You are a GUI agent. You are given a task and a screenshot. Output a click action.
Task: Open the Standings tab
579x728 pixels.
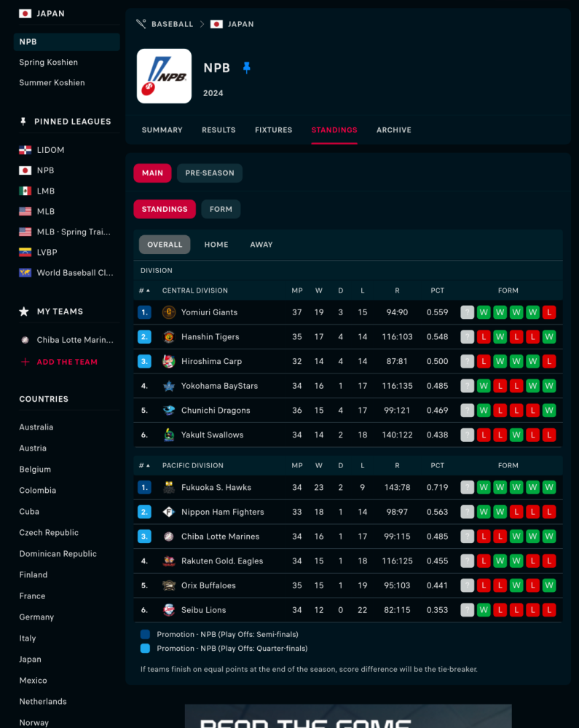334,130
